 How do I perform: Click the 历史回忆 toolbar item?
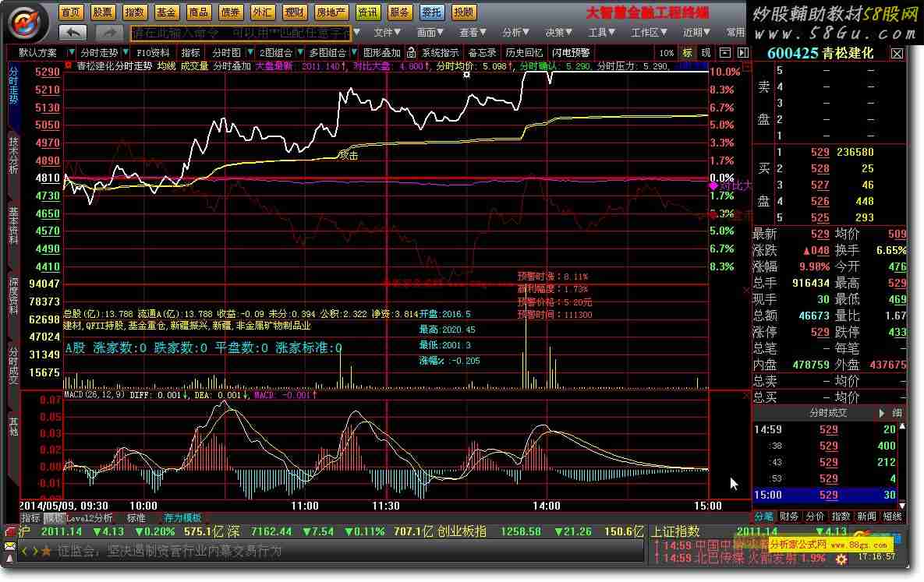524,53
